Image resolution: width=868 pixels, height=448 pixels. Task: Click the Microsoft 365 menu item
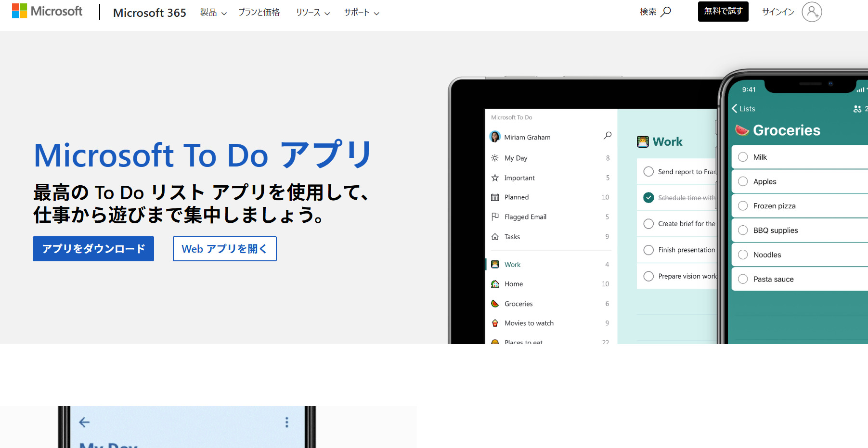pyautogui.click(x=150, y=13)
